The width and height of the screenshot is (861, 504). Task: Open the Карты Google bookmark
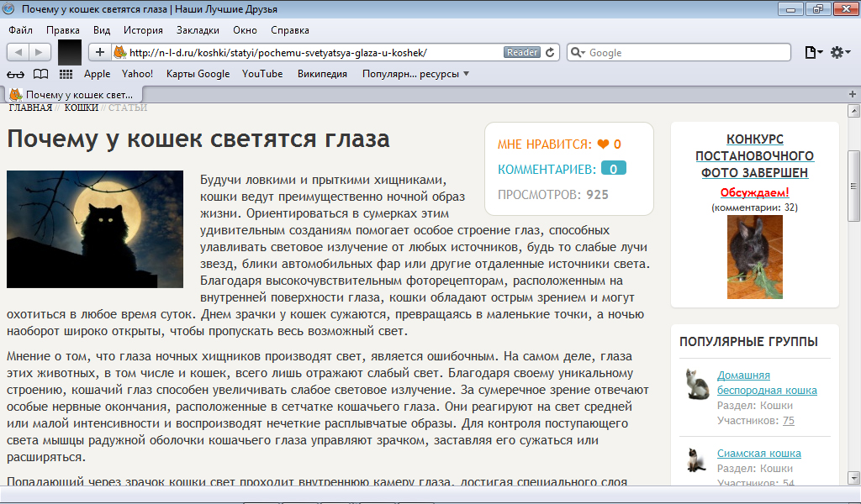[x=198, y=74]
